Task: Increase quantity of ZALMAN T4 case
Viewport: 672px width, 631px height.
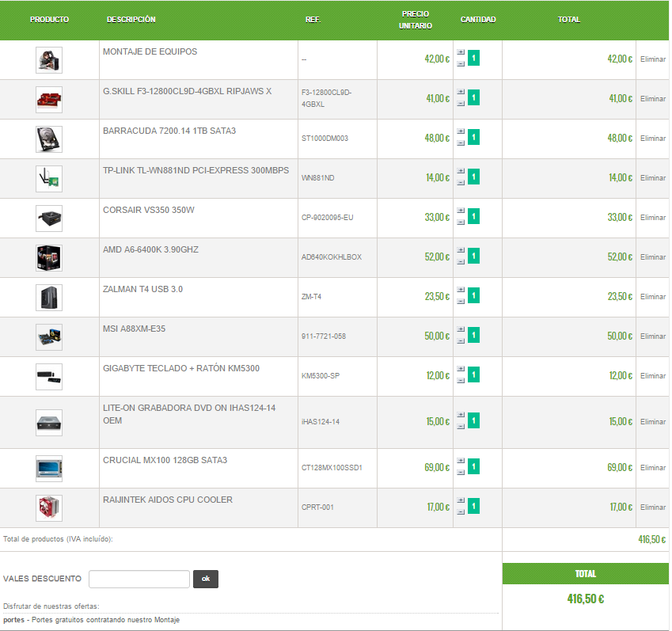Action: [461, 290]
